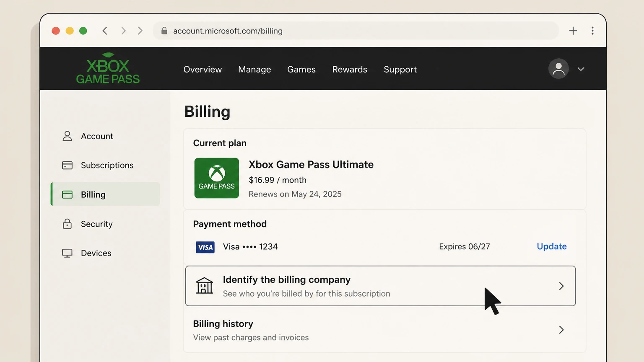
Task: Click the Expires 06/27 text
Action: click(465, 247)
